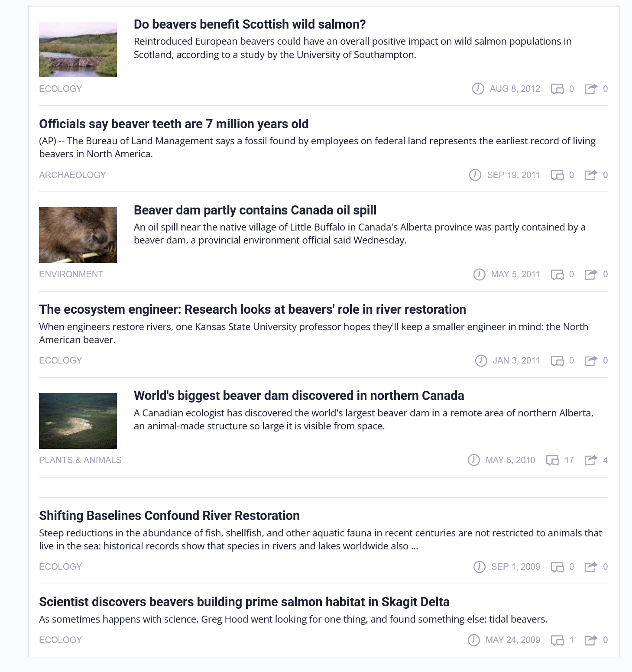The image size is (632, 672).
Task: Click share icon on Shifting Baselines article
Action: coord(591,566)
